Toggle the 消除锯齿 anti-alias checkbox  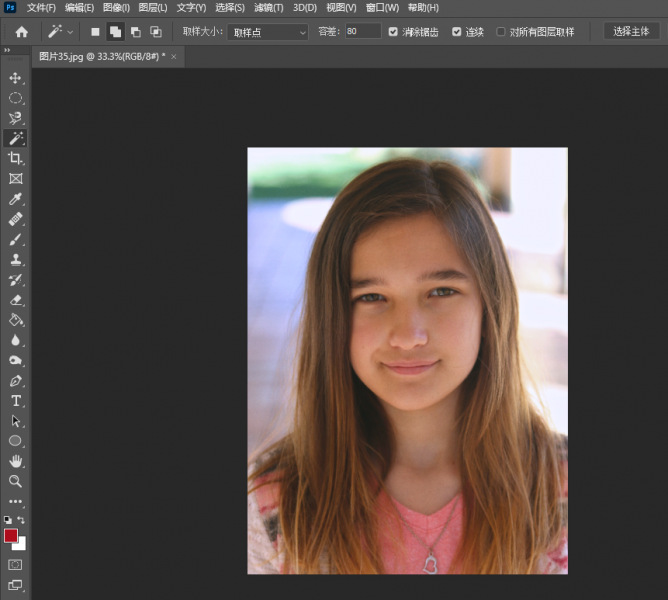click(x=393, y=32)
